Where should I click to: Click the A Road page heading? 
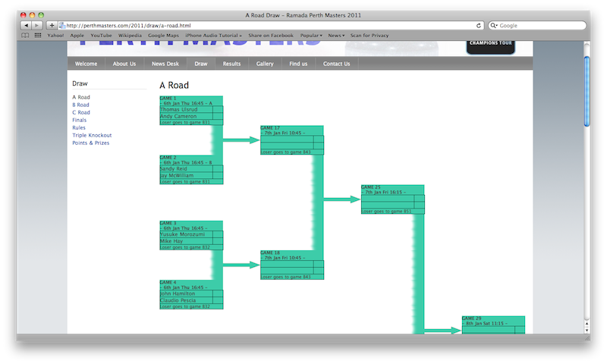coord(175,85)
